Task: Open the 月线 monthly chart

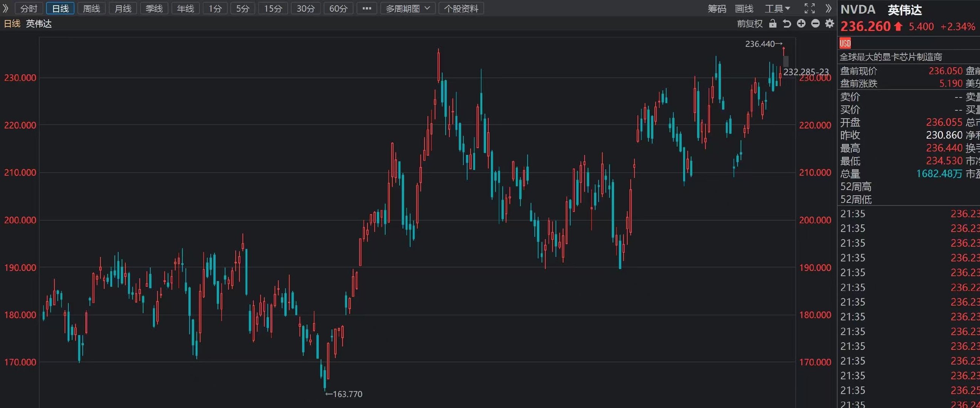Action: click(123, 8)
